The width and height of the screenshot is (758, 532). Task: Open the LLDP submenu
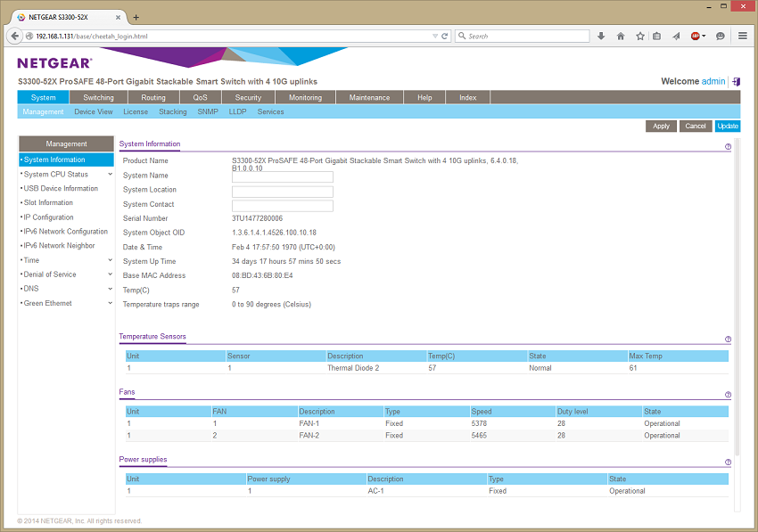tap(238, 111)
